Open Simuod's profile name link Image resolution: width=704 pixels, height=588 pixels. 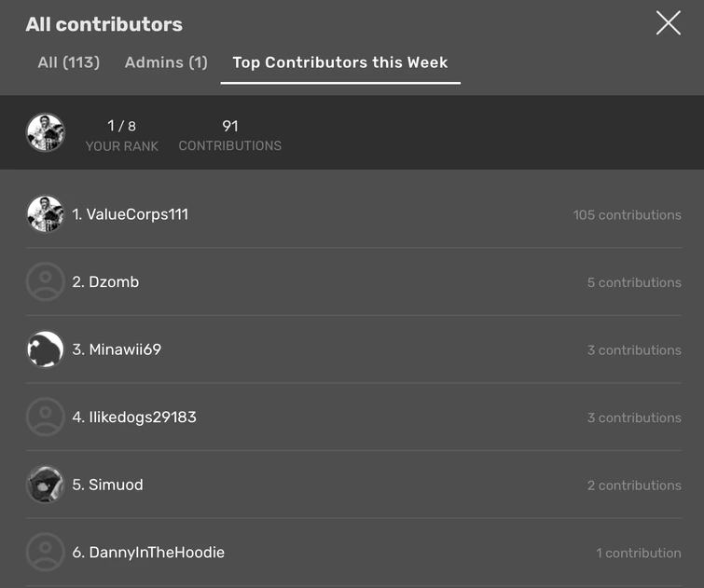point(116,485)
